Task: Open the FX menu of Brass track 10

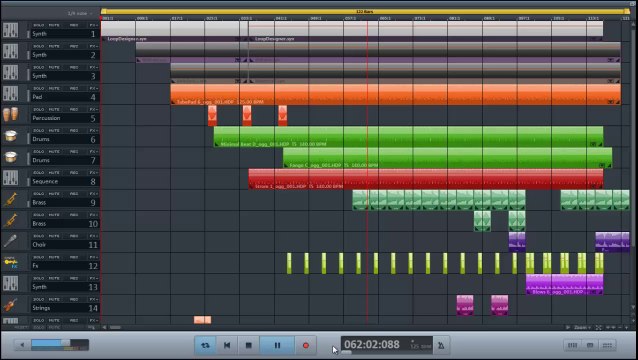Action: click(94, 215)
